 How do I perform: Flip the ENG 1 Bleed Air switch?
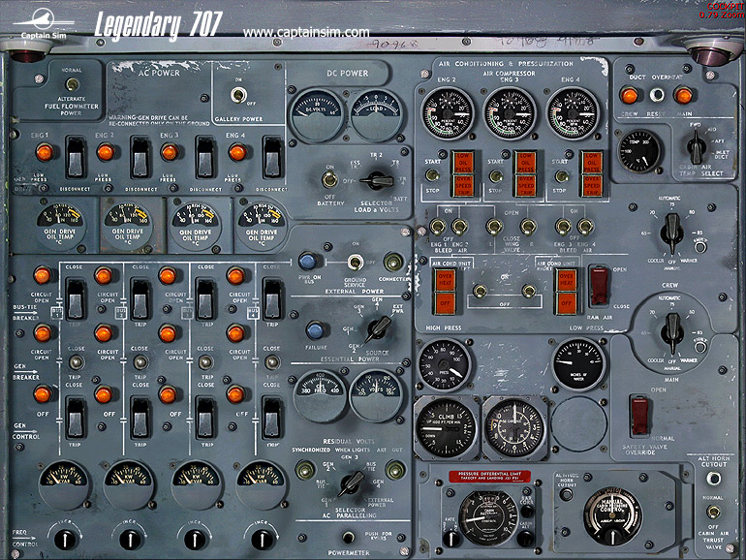point(437,227)
